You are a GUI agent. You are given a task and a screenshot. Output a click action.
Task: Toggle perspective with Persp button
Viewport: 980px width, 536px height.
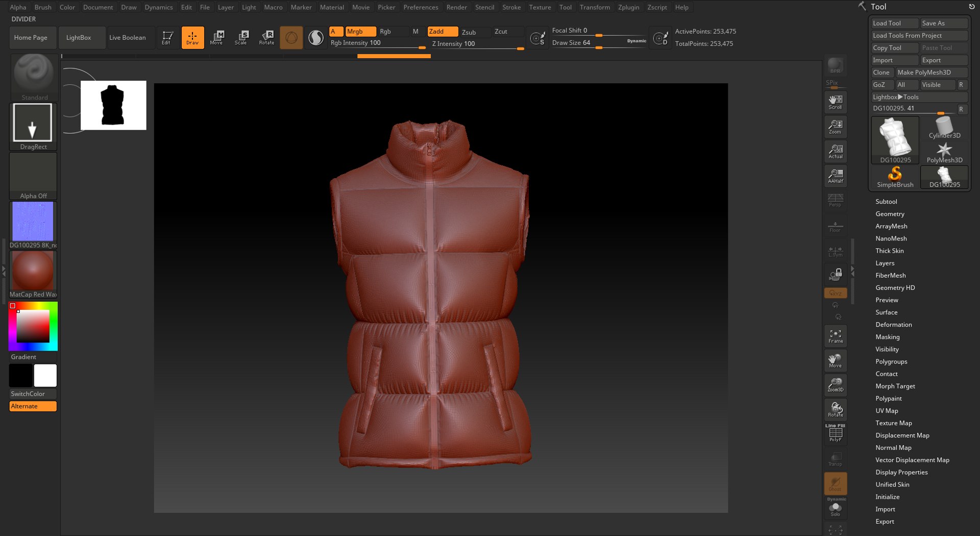pos(835,200)
